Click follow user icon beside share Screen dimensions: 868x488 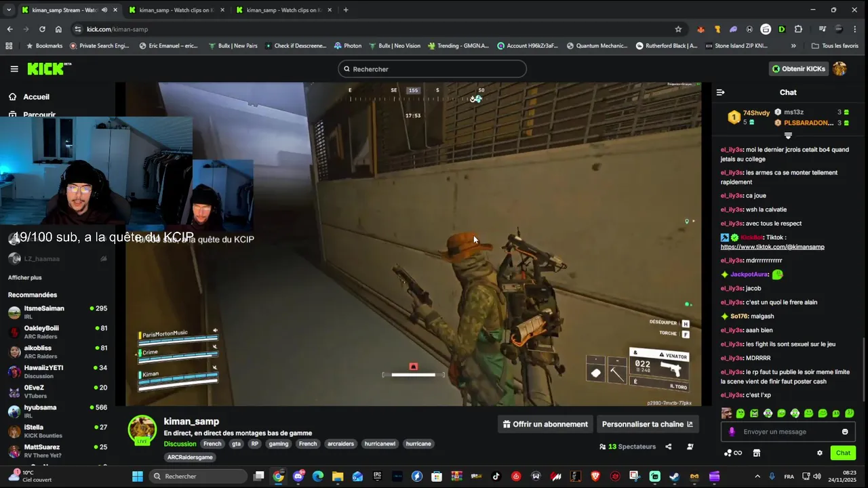(690, 447)
